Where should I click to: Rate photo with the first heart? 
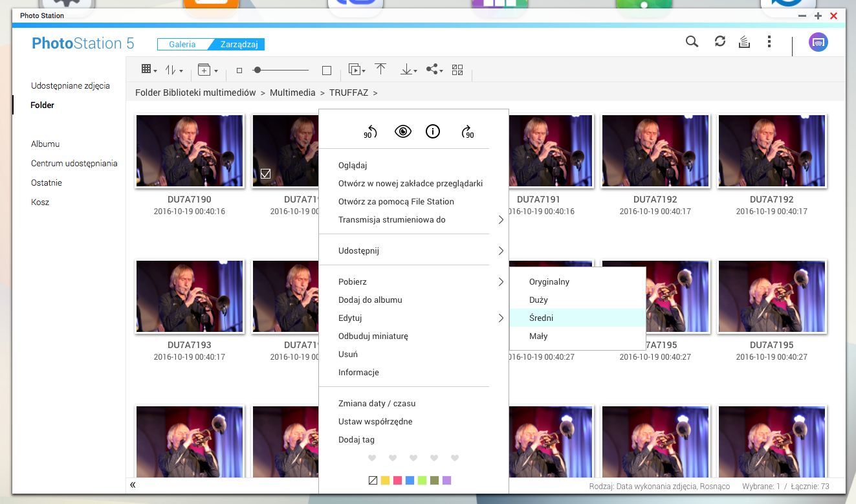(372, 458)
